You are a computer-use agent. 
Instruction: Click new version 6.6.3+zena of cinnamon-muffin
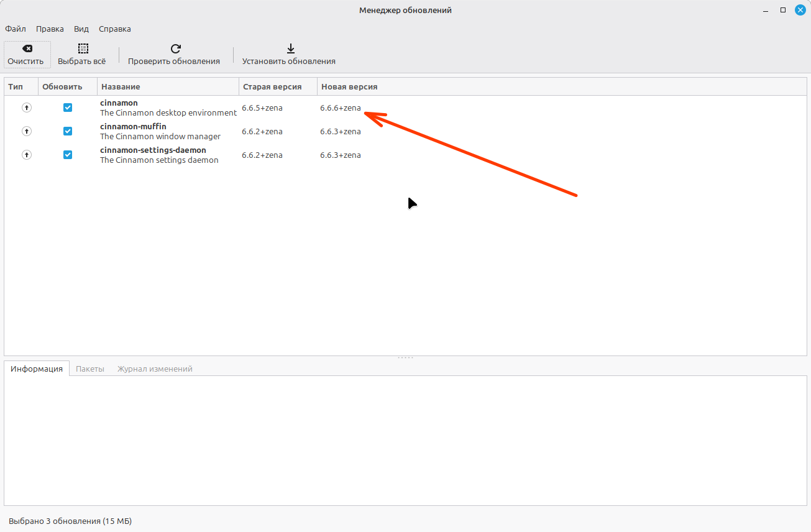click(341, 131)
